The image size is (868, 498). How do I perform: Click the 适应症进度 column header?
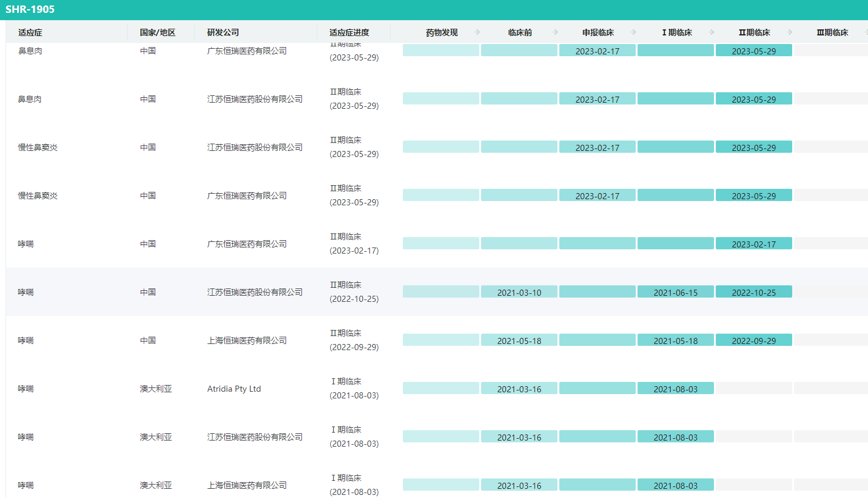349,32
